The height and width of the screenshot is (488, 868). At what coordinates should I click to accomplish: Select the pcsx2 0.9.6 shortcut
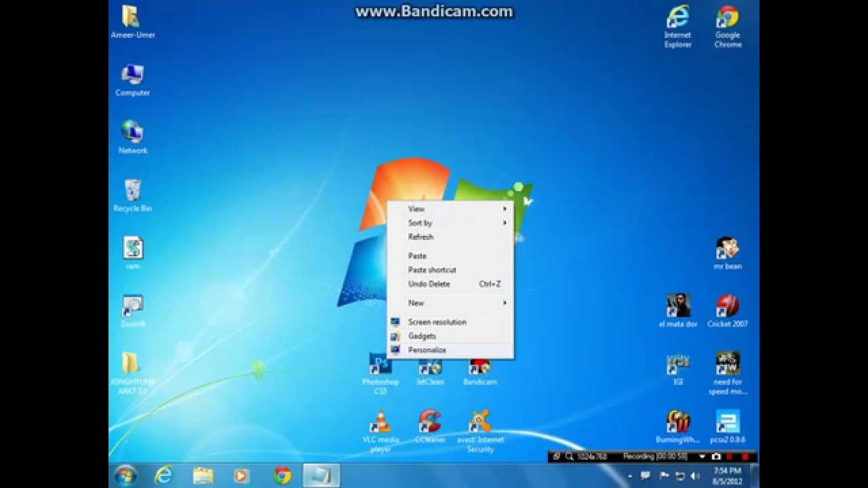[x=728, y=426]
